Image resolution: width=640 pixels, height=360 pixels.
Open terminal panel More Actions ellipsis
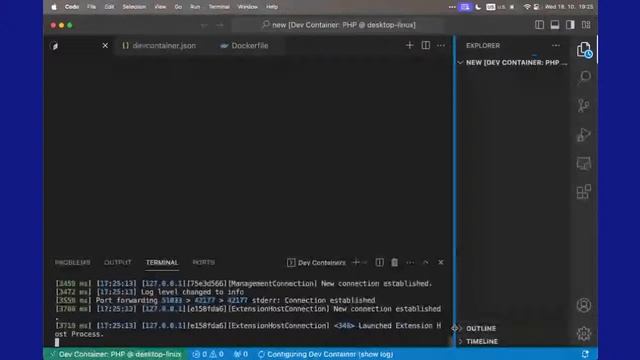pos(410,262)
